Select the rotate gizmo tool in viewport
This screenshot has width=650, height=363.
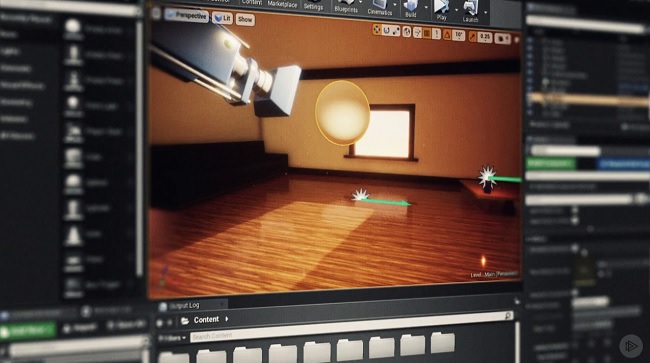[387, 30]
